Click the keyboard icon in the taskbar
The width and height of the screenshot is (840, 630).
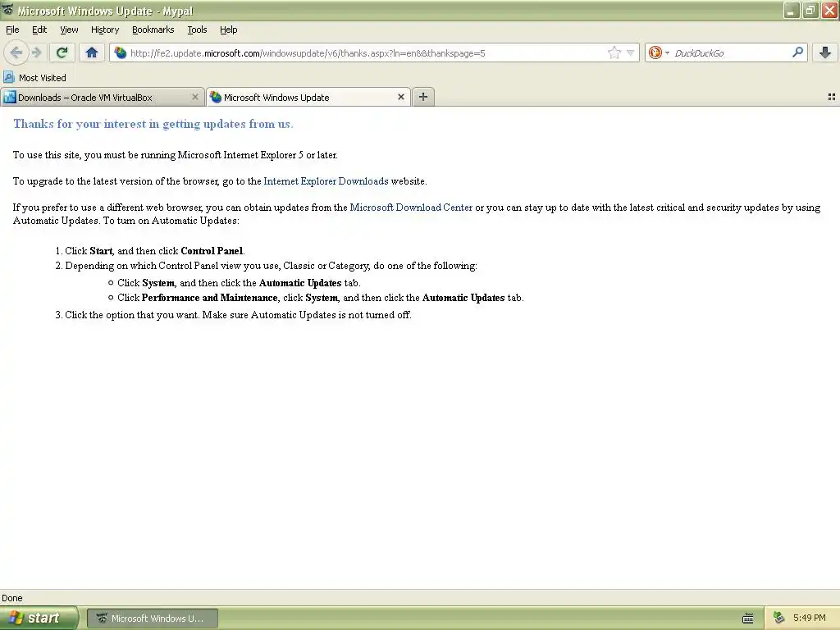coord(748,619)
